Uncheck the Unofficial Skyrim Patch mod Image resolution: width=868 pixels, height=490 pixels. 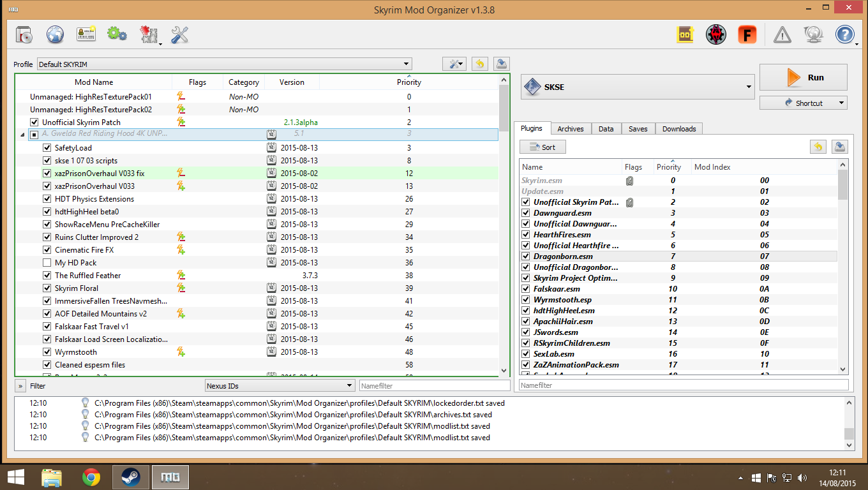[34, 122]
